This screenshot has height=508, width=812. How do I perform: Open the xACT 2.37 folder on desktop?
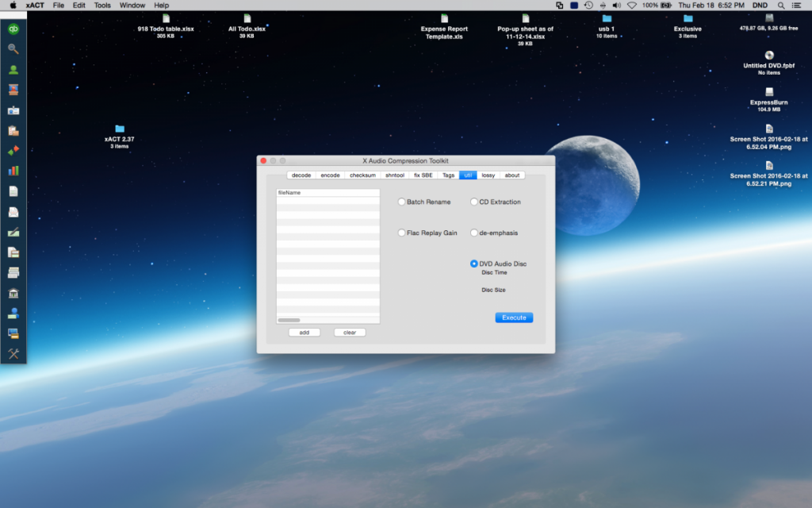120,129
